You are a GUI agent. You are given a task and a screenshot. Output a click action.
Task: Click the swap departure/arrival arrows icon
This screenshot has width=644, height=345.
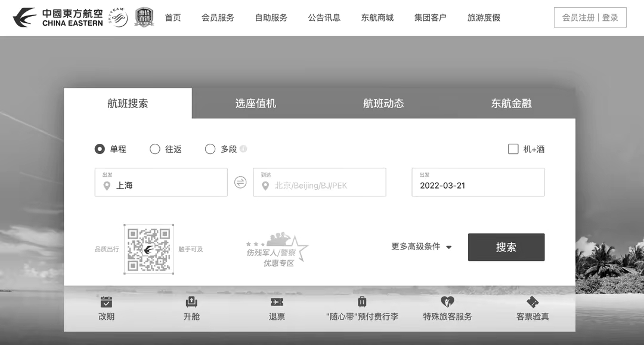240,182
